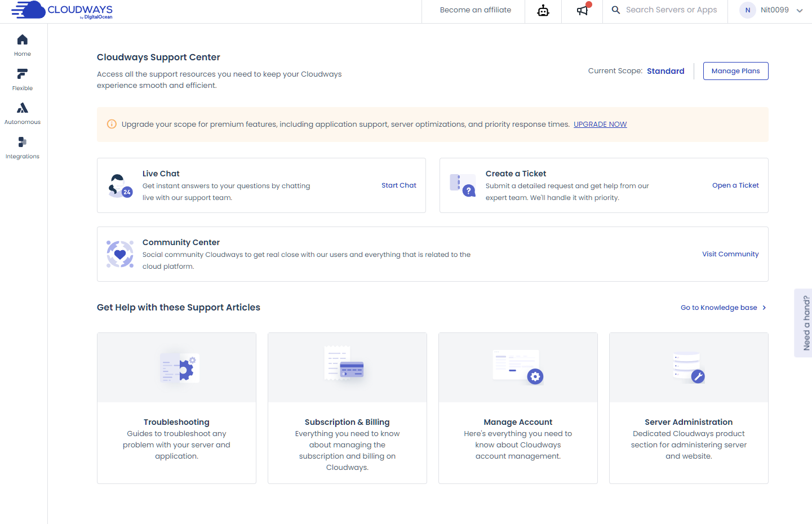Click the Live Chat agent icon
This screenshot has height=524, width=812.
(119, 185)
